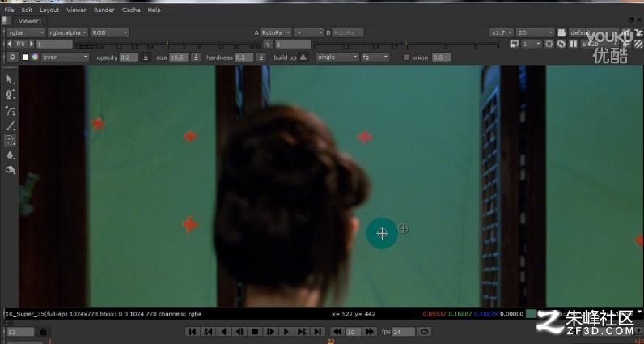
Task: Jump to previous keyframe
Action: pyautogui.click(x=208, y=331)
